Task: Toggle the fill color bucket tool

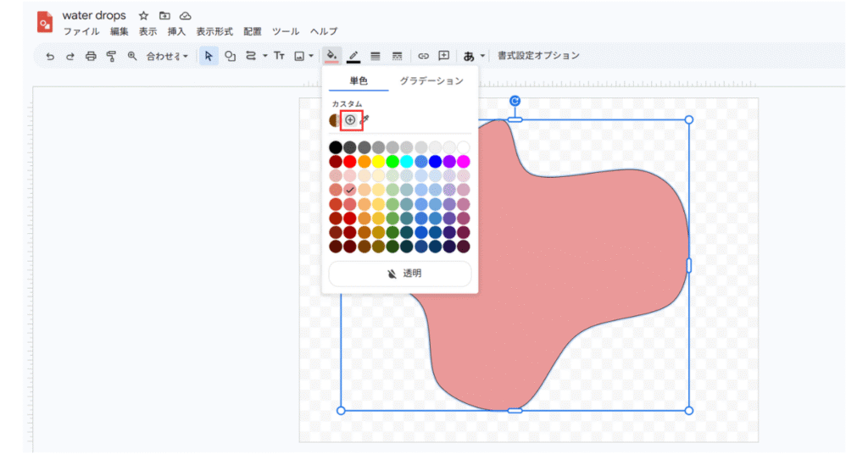Action: pyautogui.click(x=332, y=56)
